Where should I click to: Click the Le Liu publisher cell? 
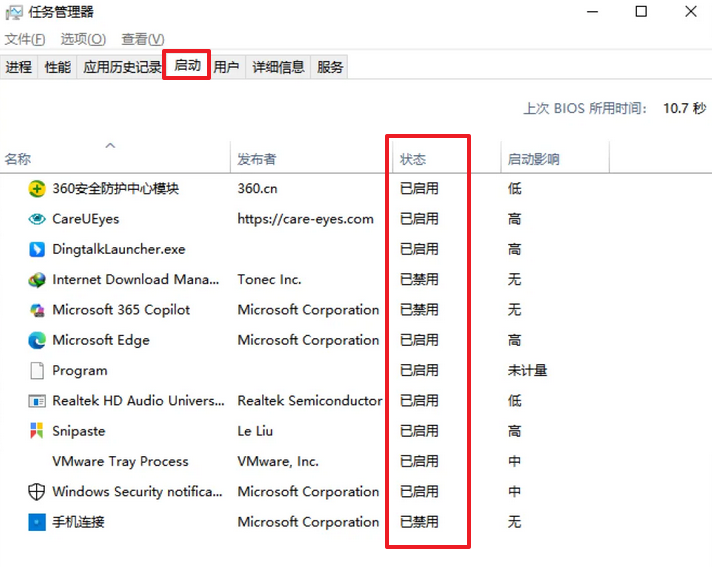click(x=255, y=431)
